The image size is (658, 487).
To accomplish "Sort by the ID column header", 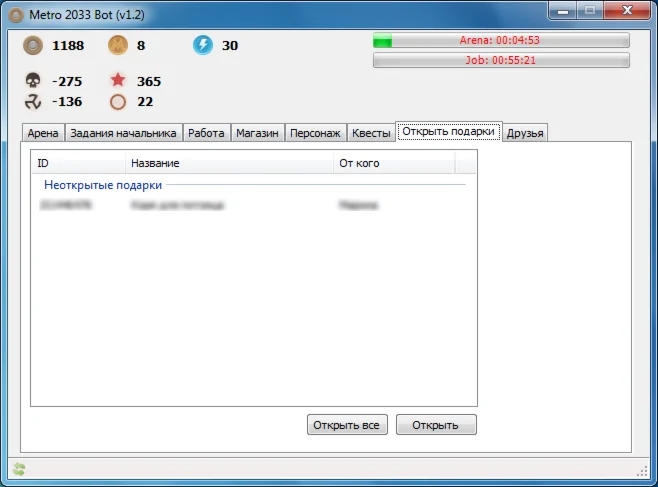I will point(78,163).
